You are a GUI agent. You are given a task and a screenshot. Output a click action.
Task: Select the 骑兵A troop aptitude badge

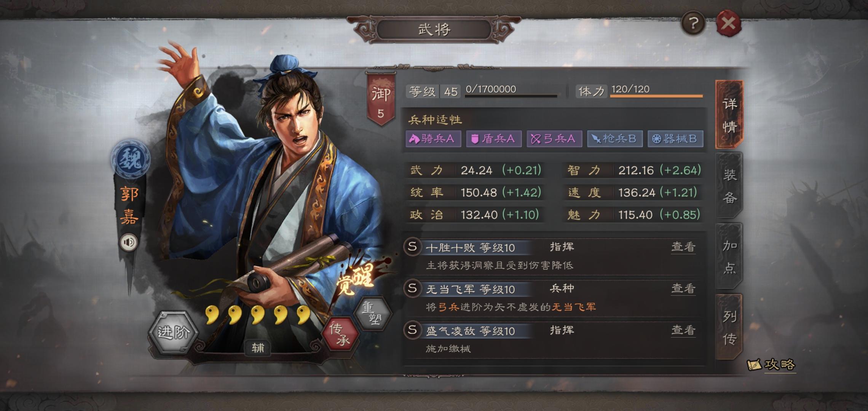point(433,139)
